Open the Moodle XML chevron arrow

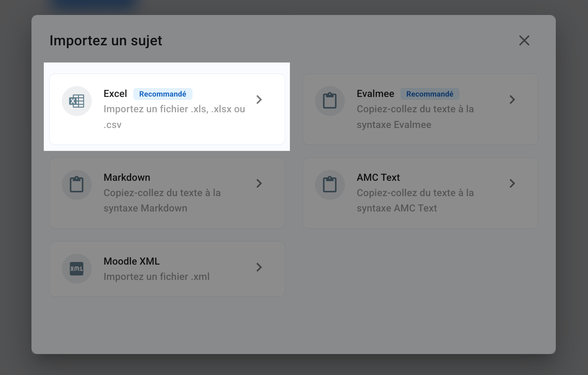point(259,267)
